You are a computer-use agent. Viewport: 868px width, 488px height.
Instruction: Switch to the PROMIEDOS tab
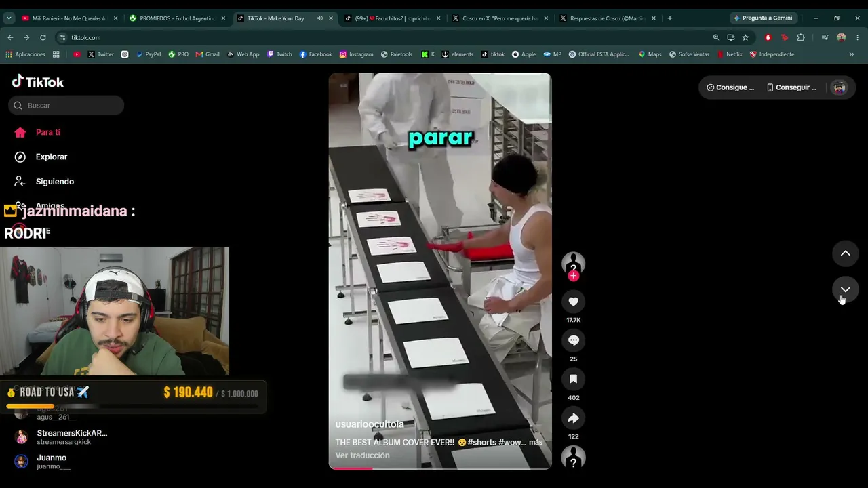pos(177,18)
